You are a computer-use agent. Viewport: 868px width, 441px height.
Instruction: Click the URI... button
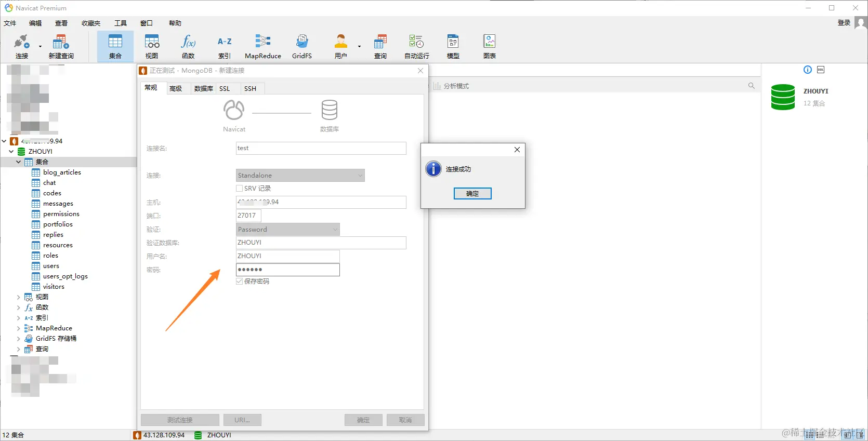242,420
